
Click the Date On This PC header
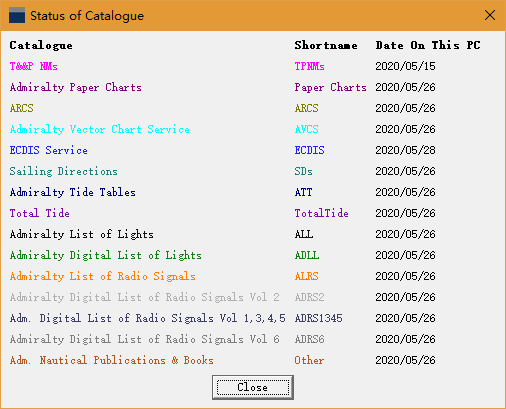click(x=428, y=45)
